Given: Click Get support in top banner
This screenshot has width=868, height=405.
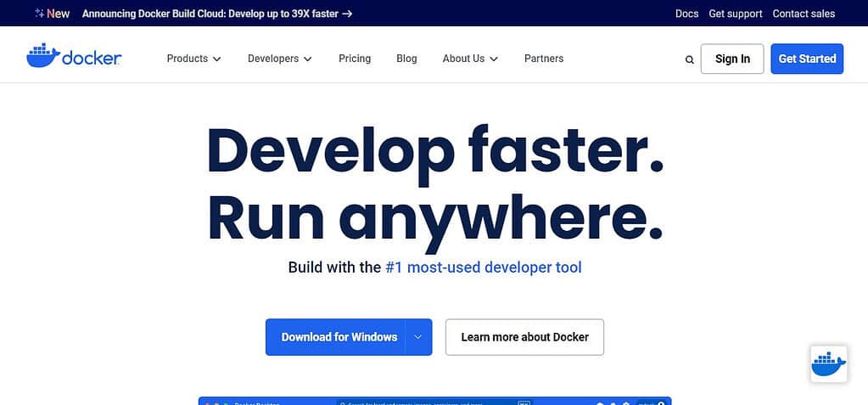Looking at the screenshot, I should [735, 14].
